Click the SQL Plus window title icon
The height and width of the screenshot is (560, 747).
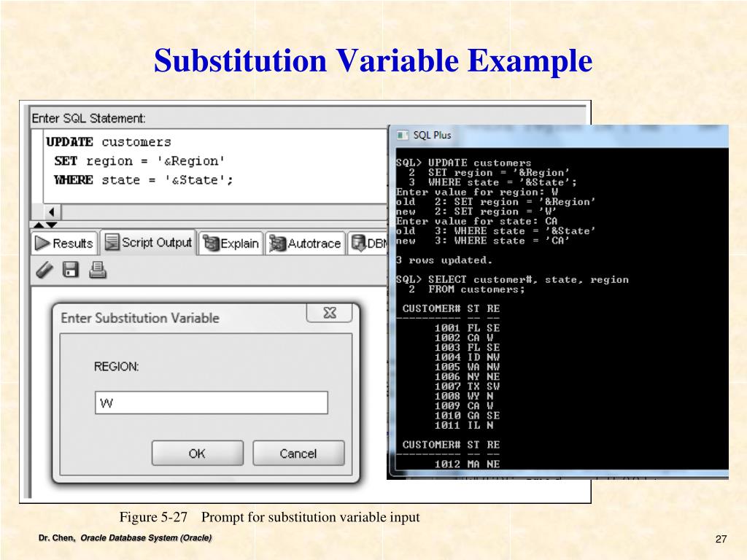[402, 135]
